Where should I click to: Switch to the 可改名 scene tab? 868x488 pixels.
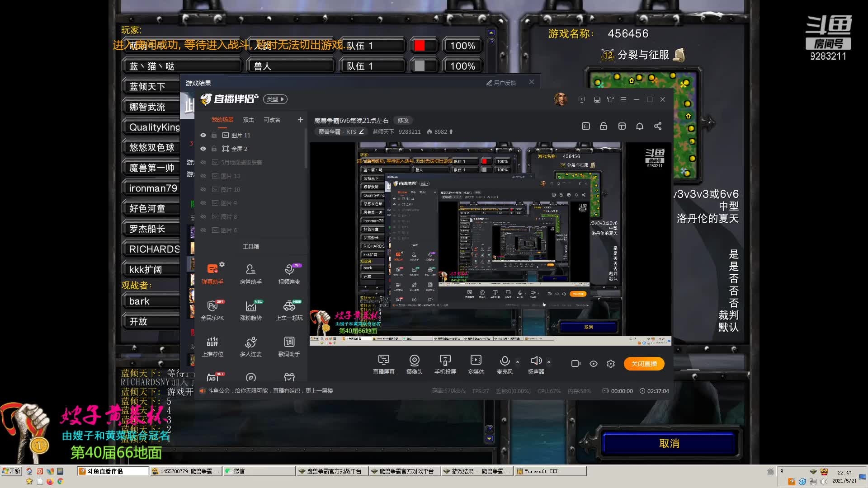[x=272, y=120]
